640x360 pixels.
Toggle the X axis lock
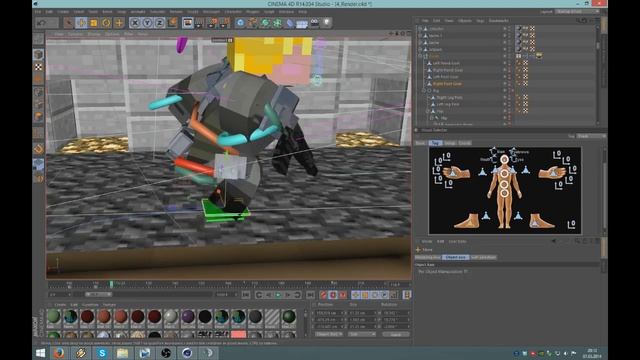click(135, 23)
